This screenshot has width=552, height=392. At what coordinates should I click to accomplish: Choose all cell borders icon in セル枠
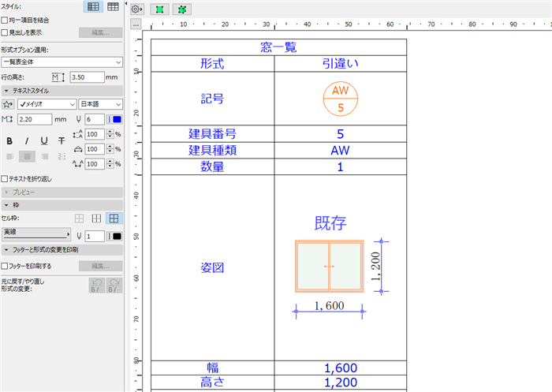coord(114,218)
